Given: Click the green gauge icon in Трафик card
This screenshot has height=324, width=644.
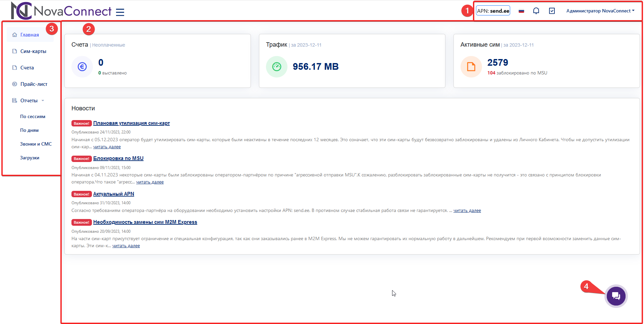Looking at the screenshot, I should (x=277, y=67).
